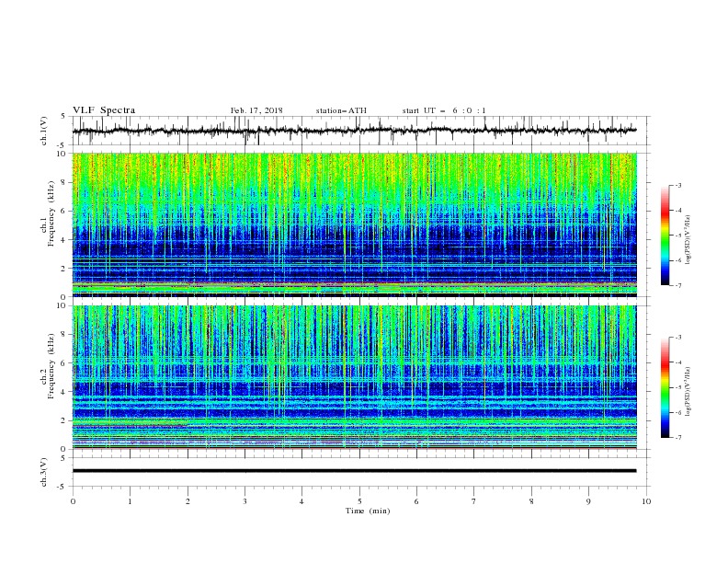Click the time axis tick label "0"
This screenshot has height=563, width=728.
pyautogui.click(x=73, y=501)
